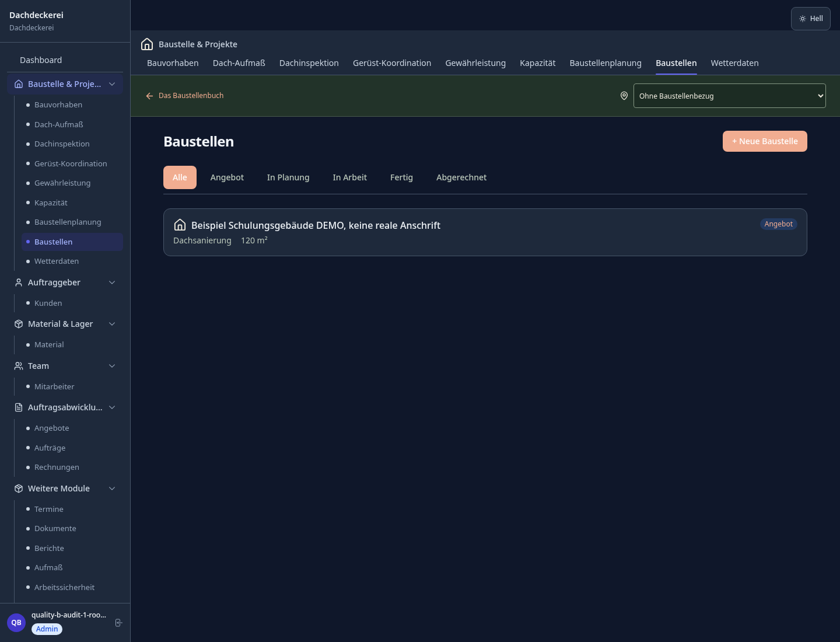The height and width of the screenshot is (642, 840).
Task: Open the Kapazität top tab
Action: point(538,63)
